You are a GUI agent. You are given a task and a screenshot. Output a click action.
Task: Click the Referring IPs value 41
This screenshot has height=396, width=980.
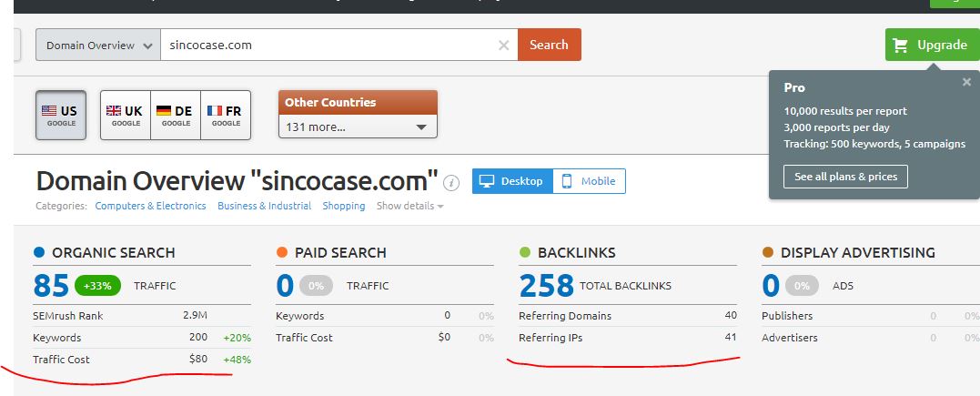tap(731, 337)
